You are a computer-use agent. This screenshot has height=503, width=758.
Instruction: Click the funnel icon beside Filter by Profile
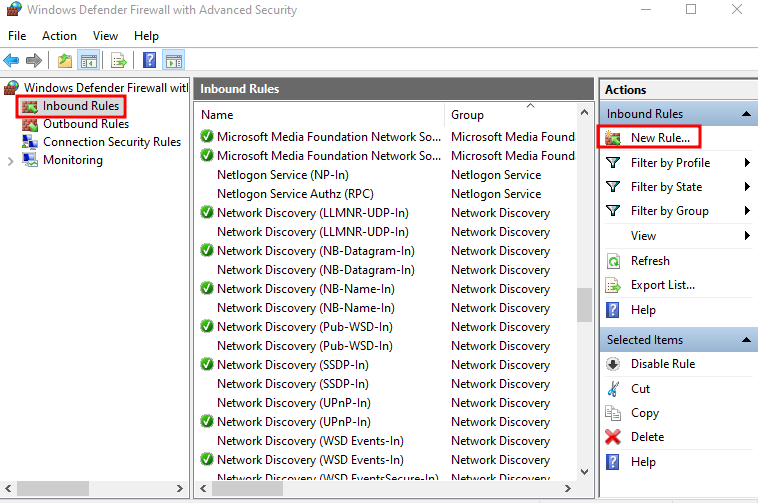[x=613, y=163]
